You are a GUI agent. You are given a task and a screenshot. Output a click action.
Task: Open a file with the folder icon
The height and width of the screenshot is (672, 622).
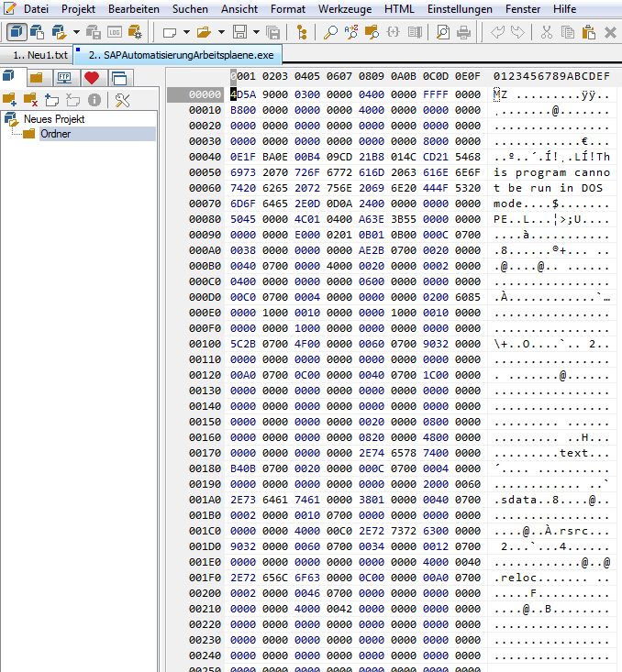(x=205, y=32)
